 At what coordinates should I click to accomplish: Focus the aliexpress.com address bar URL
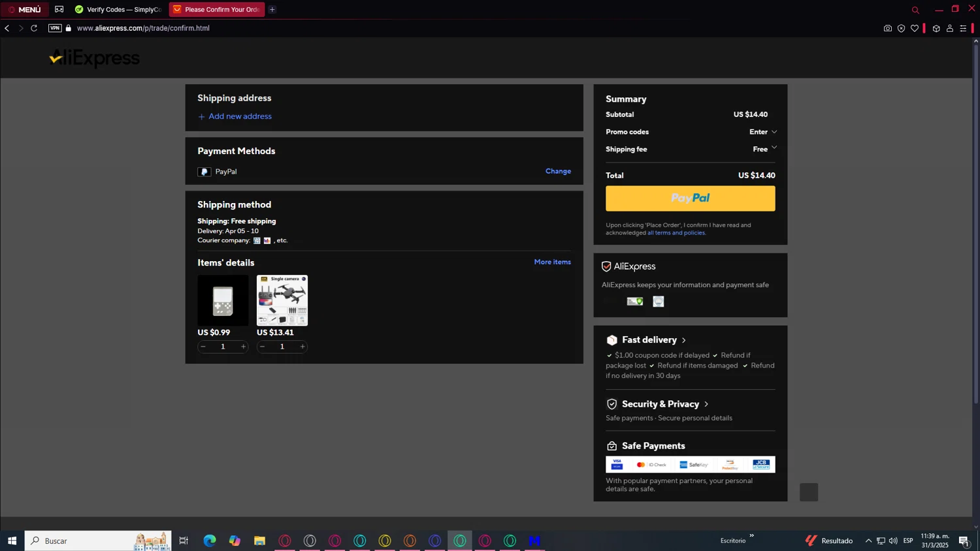click(x=143, y=28)
